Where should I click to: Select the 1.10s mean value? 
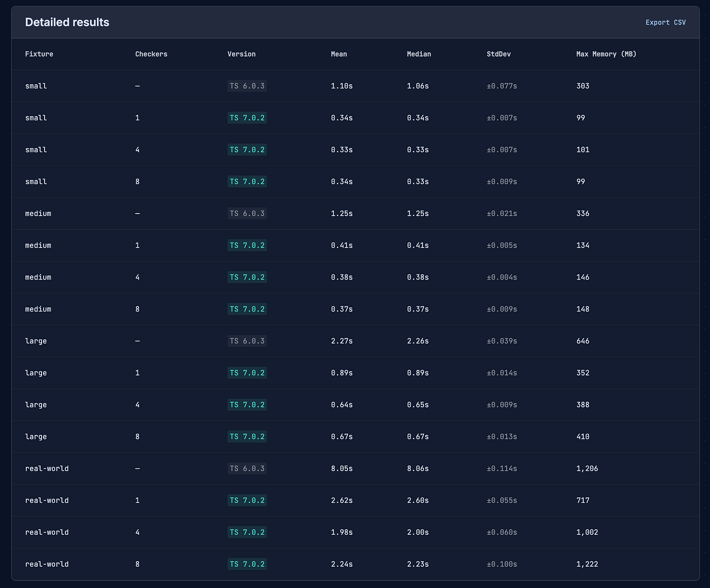[x=342, y=86]
